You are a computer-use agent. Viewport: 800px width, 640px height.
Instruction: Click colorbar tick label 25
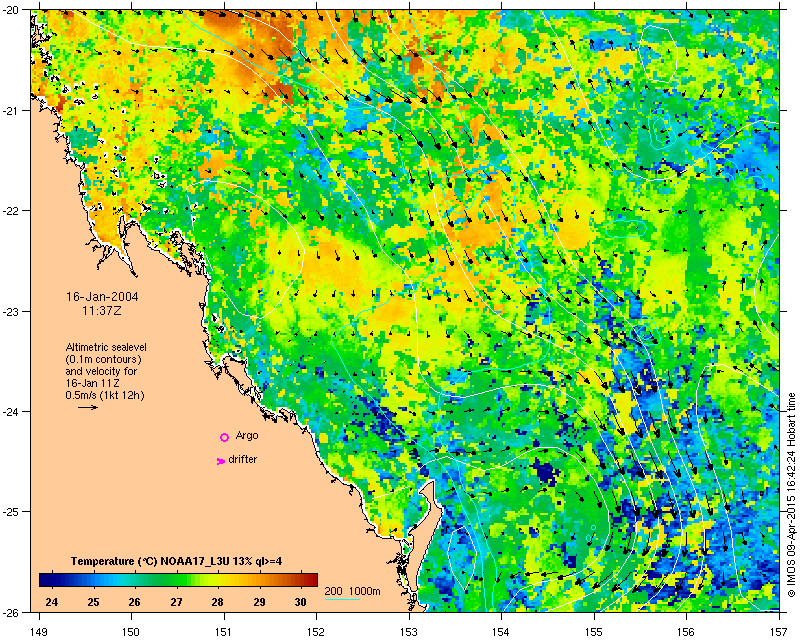[x=93, y=602]
